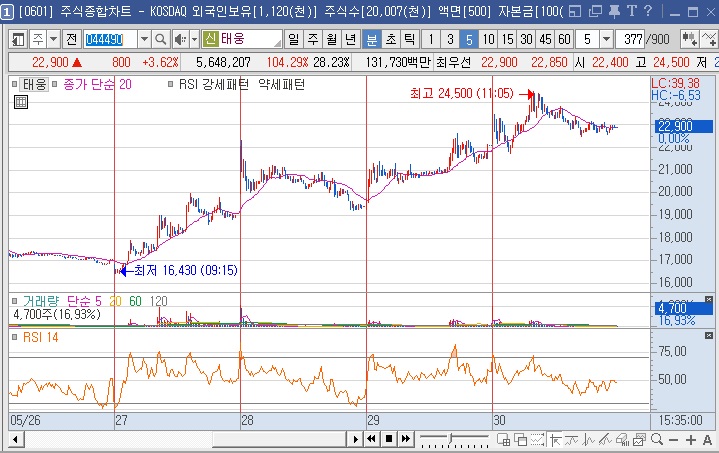
Task: Click the horizontal chart scrollbar thumb
Action: (x=279, y=439)
